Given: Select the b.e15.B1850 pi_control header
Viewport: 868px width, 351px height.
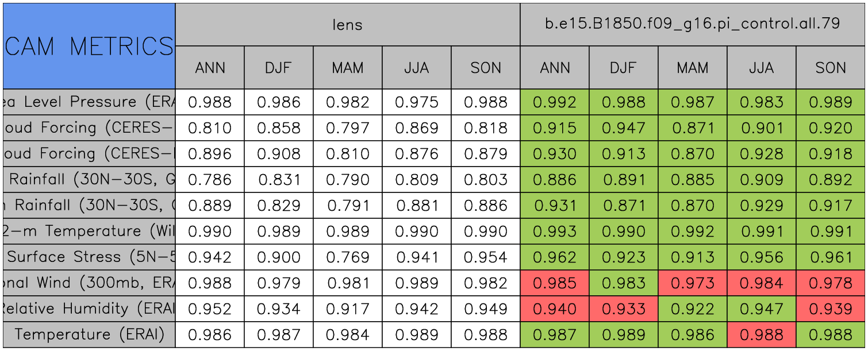Looking at the screenshot, I should coord(692,24).
